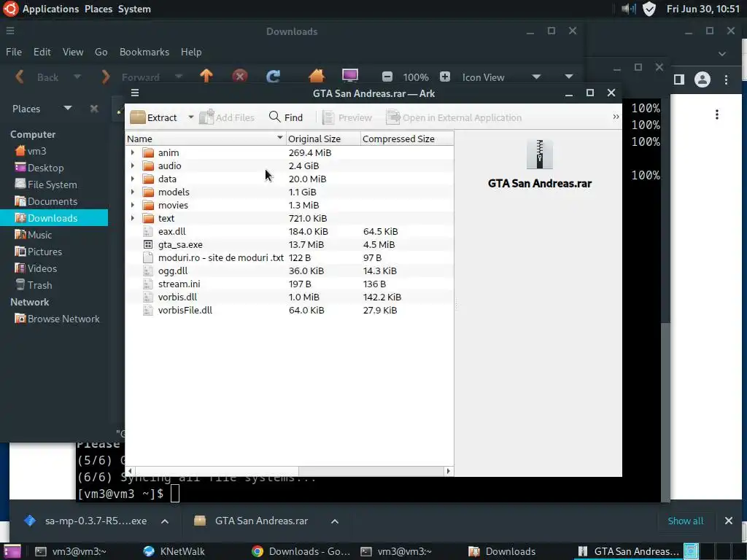Expand the audio folder
The height and width of the screenshot is (560, 747).
[x=133, y=166]
